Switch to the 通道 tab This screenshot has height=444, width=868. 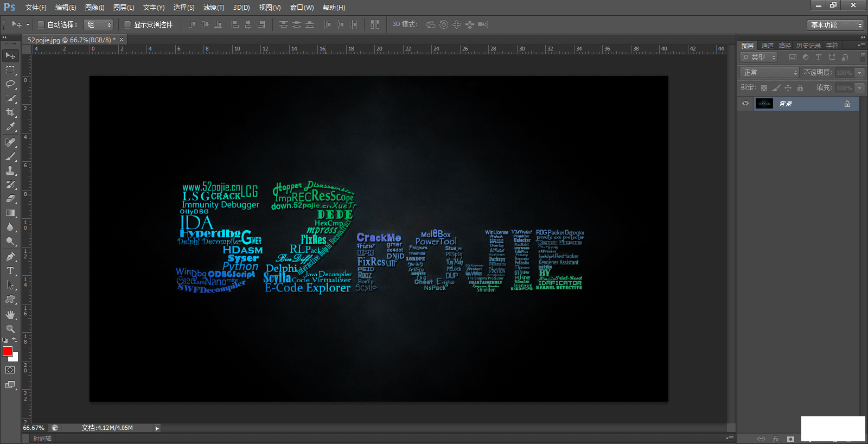(x=768, y=46)
